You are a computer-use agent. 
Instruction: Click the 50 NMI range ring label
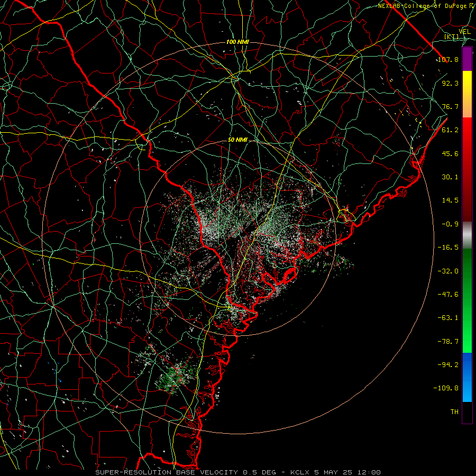(237, 140)
